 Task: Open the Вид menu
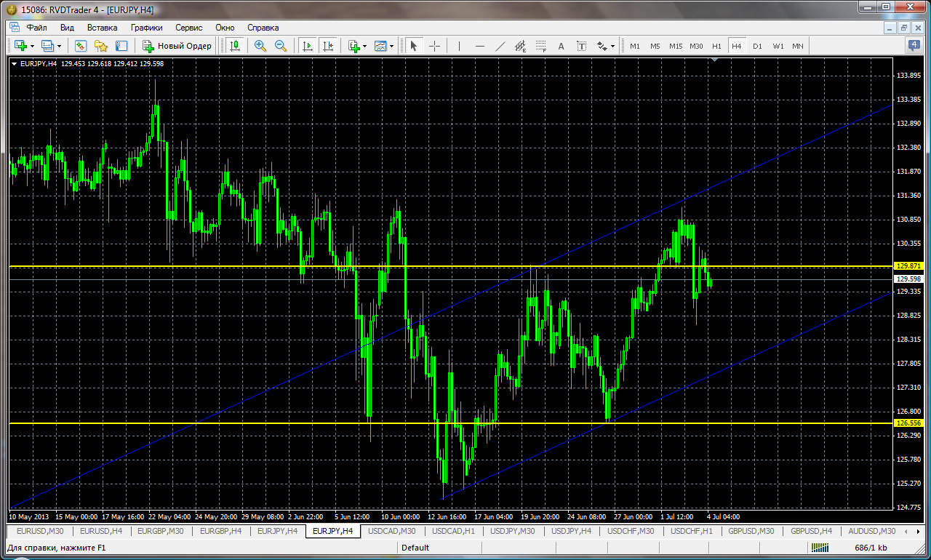click(x=67, y=28)
